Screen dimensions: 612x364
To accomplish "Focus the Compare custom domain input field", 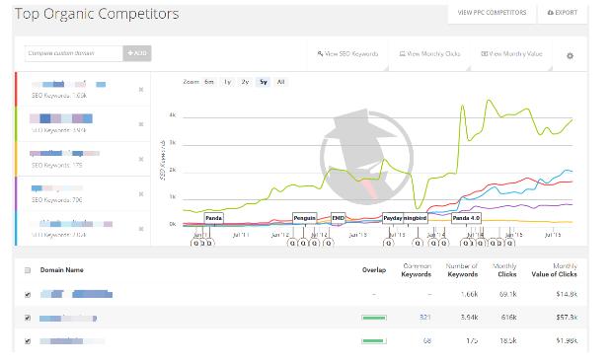I will pyautogui.click(x=74, y=53).
